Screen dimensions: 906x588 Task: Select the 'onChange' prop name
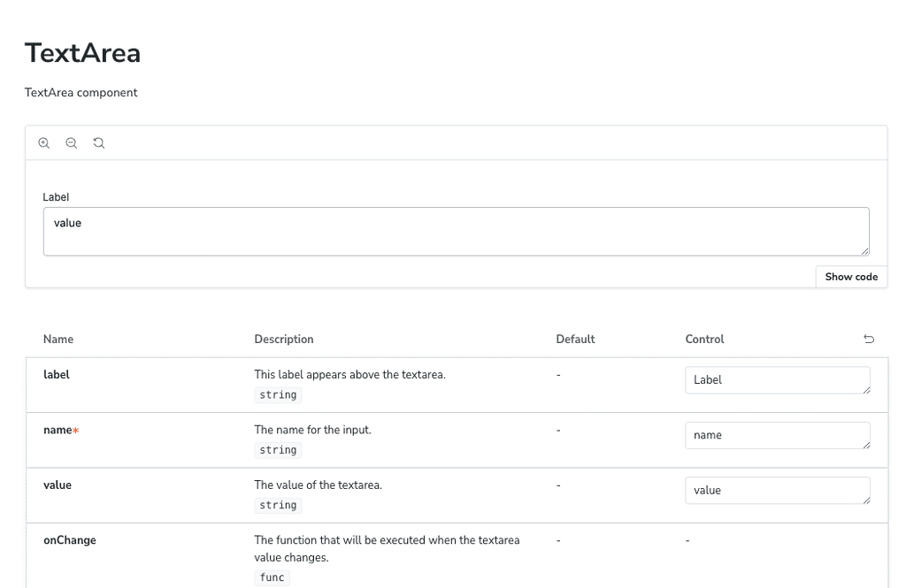tap(69, 540)
